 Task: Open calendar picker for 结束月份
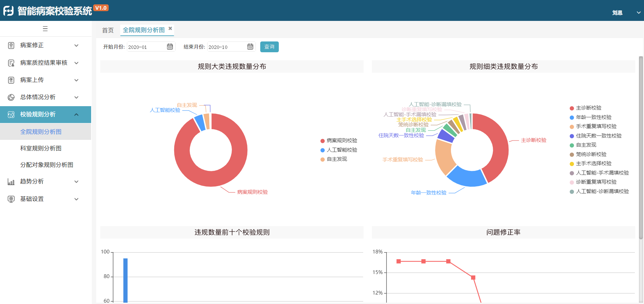tap(250, 47)
